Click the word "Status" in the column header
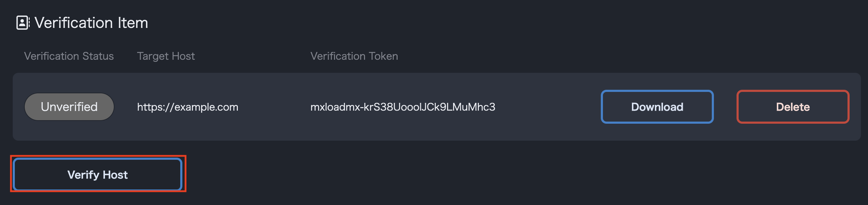This screenshot has width=868, height=205. click(98, 56)
